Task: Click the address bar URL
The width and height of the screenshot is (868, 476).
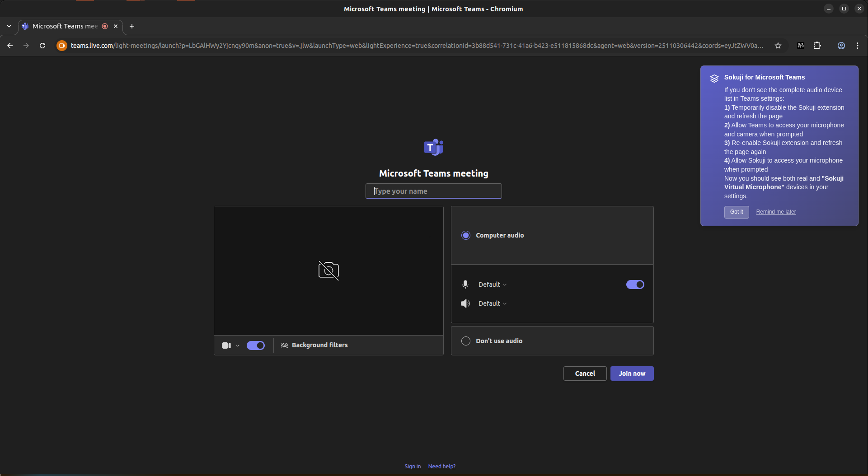Action: tap(417, 46)
